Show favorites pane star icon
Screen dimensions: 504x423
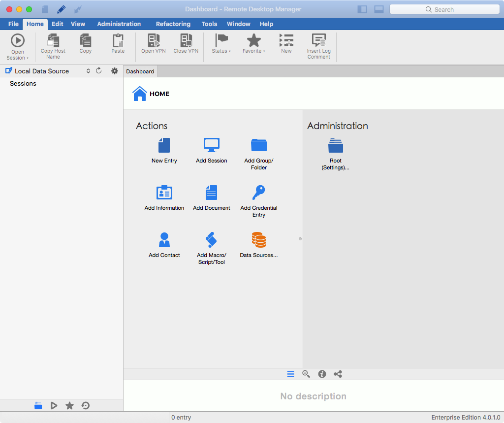[69, 406]
